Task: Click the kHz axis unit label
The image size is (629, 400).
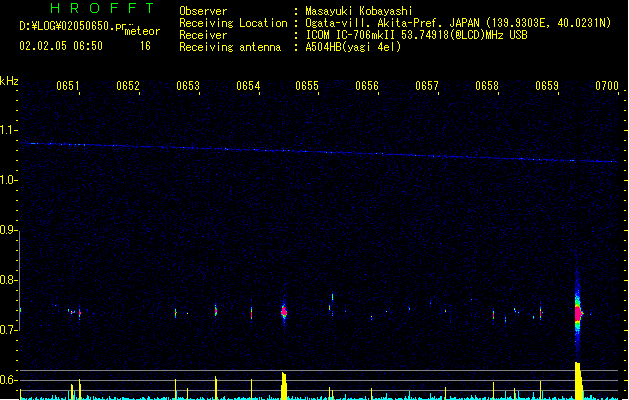Action: coord(9,81)
